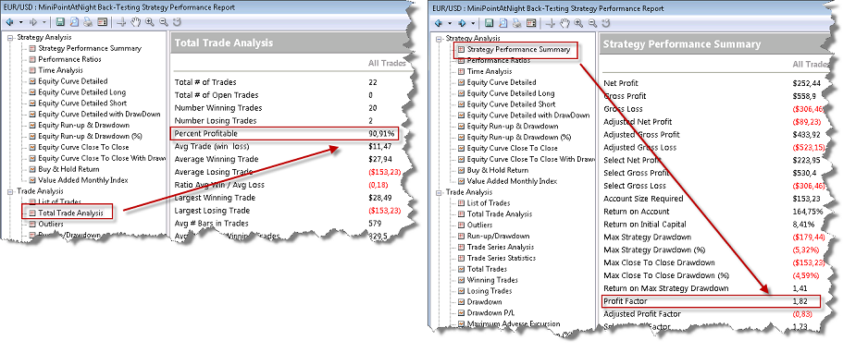
Task: Click the blue Forward arrow in the Strategy Performance Summary window
Action: tap(462, 23)
